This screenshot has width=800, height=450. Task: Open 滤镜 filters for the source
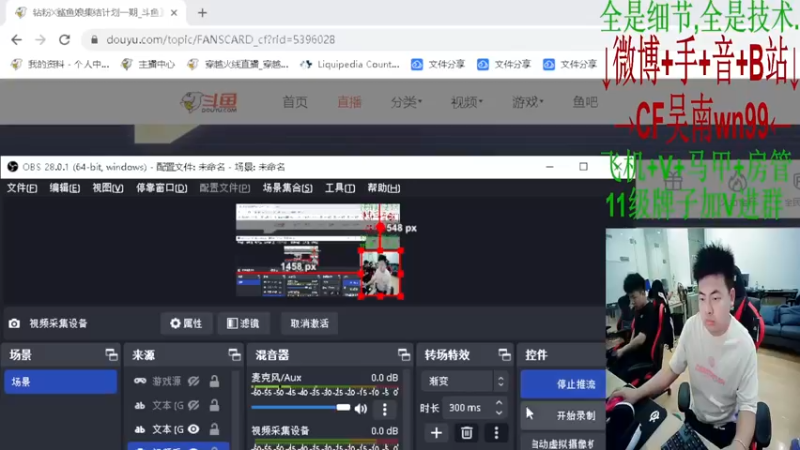[x=243, y=323]
